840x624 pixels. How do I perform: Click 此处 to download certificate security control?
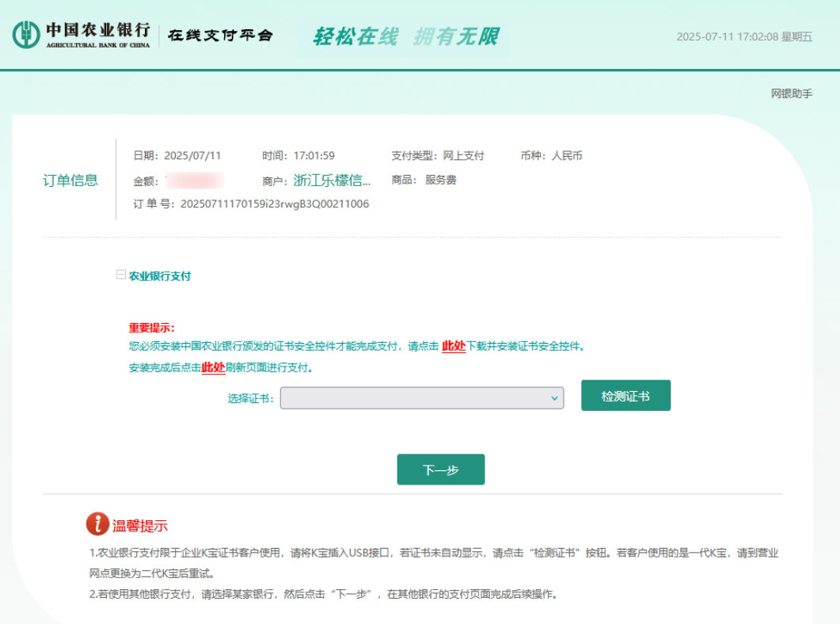click(453, 346)
